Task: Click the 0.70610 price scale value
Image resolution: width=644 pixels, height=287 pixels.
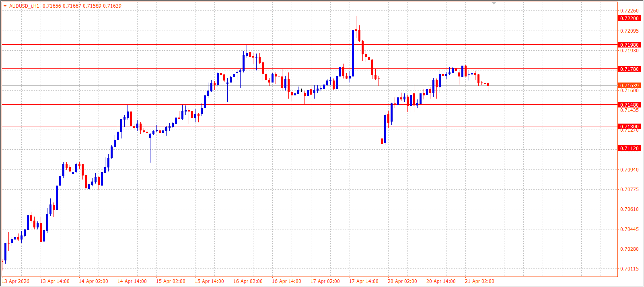Action: click(x=630, y=209)
